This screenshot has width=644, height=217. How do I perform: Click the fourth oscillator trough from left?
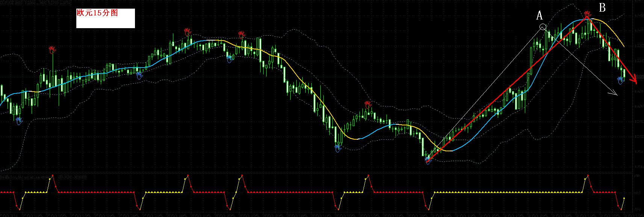click(338, 209)
